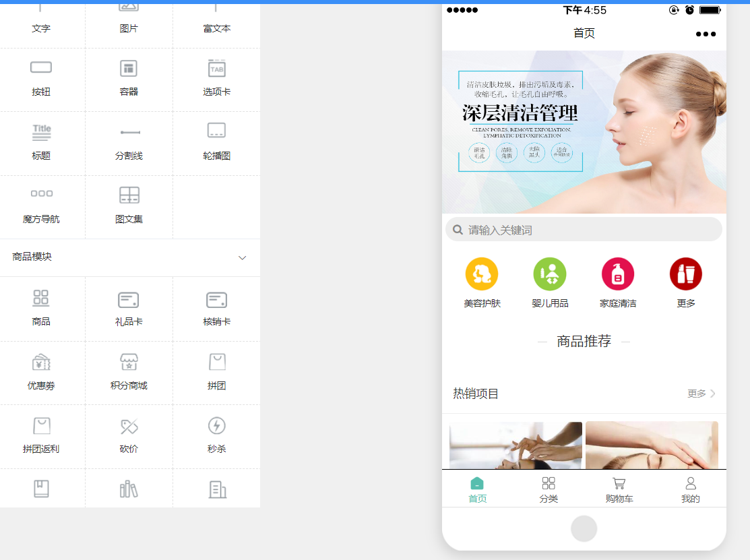This screenshot has width=750, height=560.
Task: Switch to the 分类 bottom tab
Action: [x=549, y=490]
